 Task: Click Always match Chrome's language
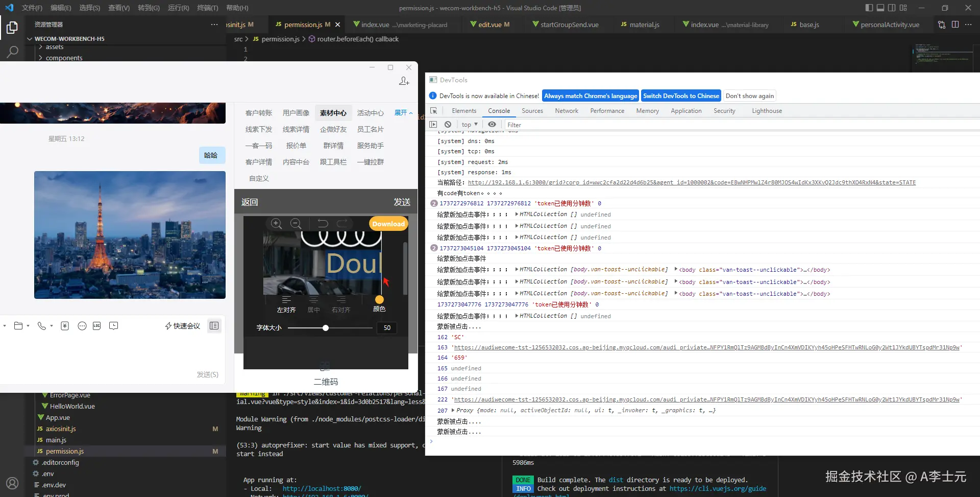click(x=591, y=96)
